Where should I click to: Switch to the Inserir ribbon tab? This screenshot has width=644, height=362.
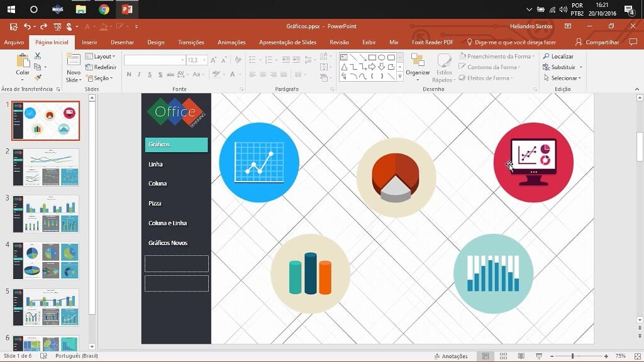(x=89, y=42)
